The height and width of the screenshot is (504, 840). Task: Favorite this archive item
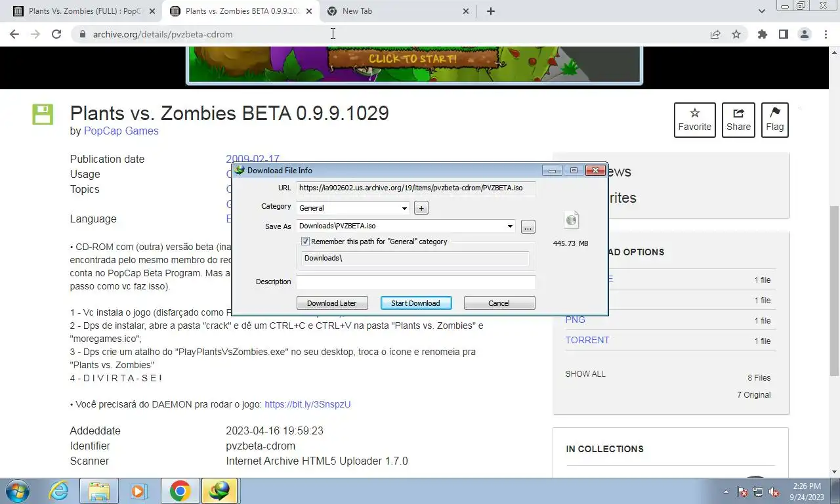click(x=694, y=120)
